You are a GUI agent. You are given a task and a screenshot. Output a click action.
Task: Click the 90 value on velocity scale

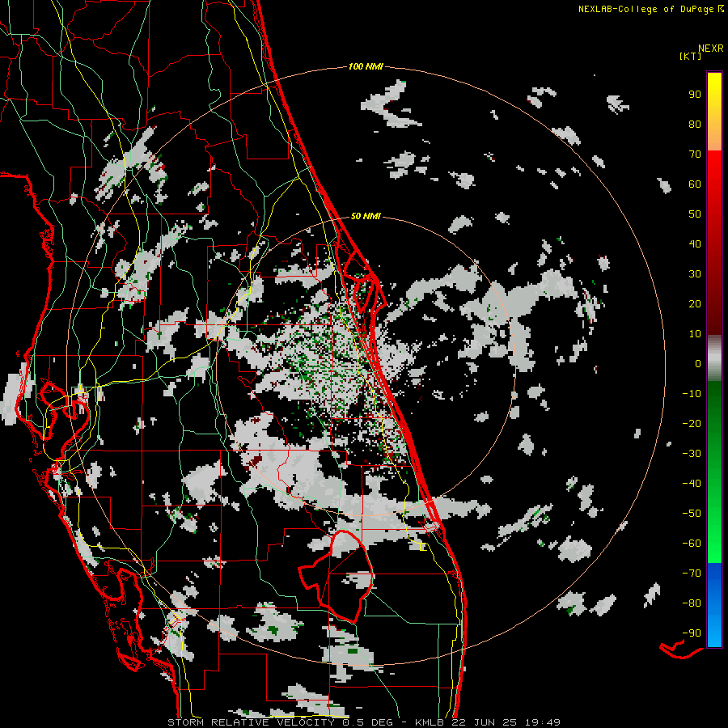[x=695, y=95]
